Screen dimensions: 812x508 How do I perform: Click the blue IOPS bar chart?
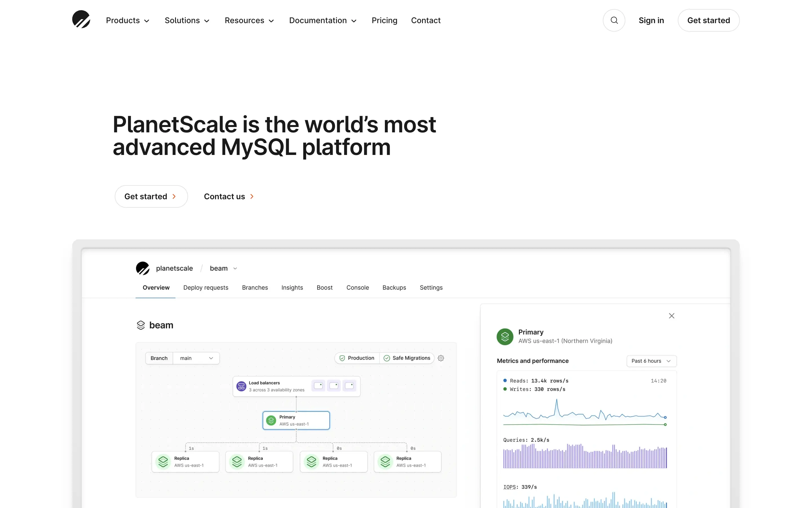click(x=584, y=500)
